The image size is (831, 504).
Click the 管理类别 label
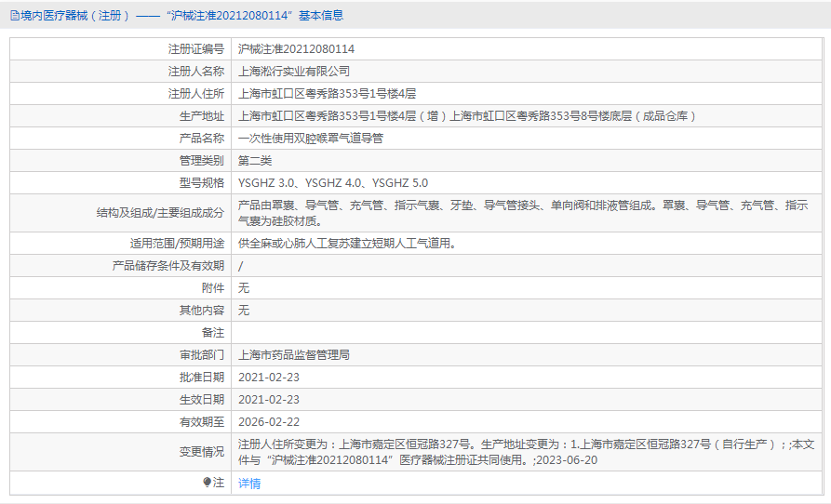(202, 161)
